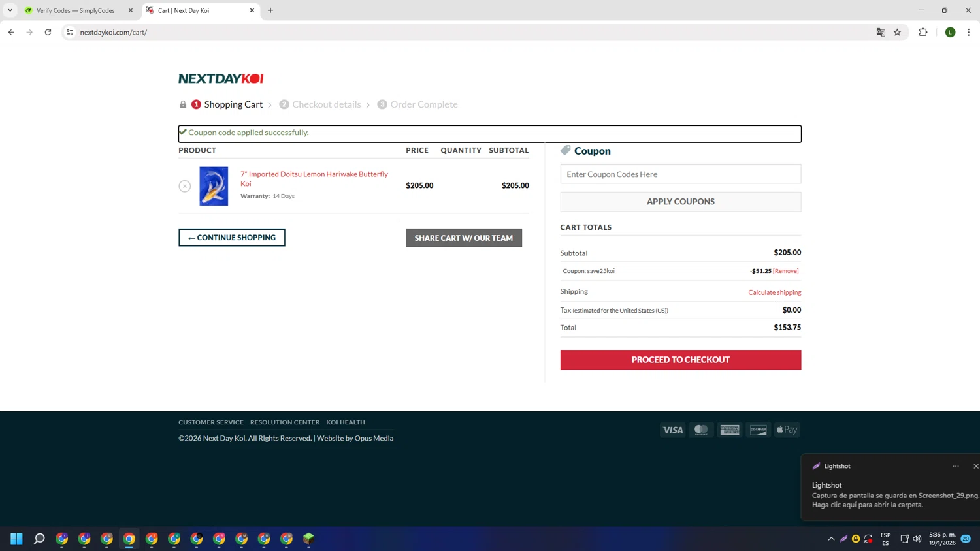Show hidden system tray icons
980x551 pixels.
pos(831,539)
